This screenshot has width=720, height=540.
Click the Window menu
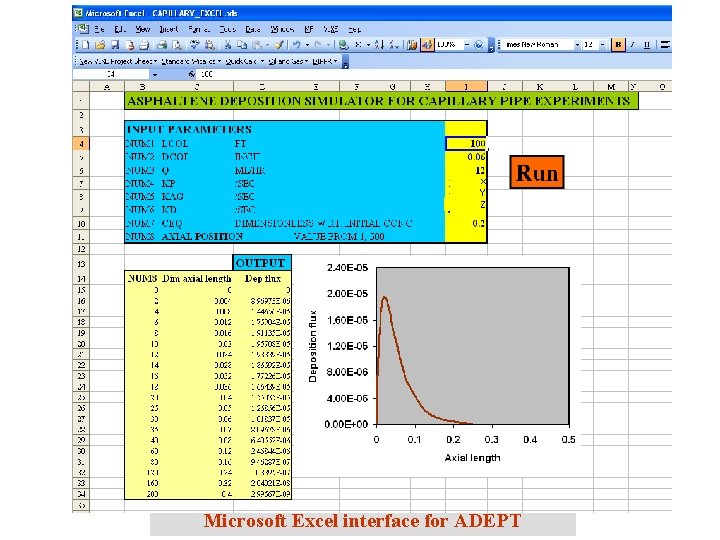click(282, 29)
